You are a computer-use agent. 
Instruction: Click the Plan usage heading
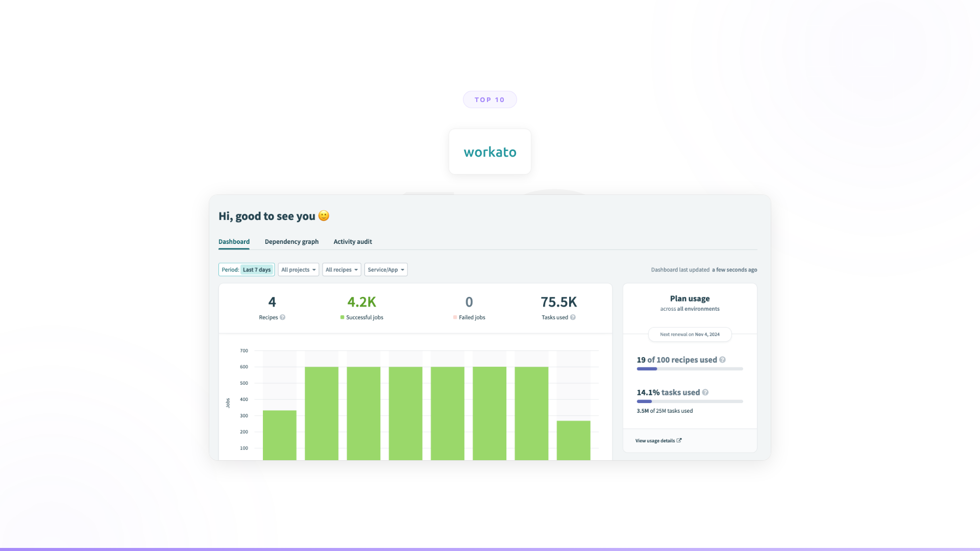[x=690, y=298]
